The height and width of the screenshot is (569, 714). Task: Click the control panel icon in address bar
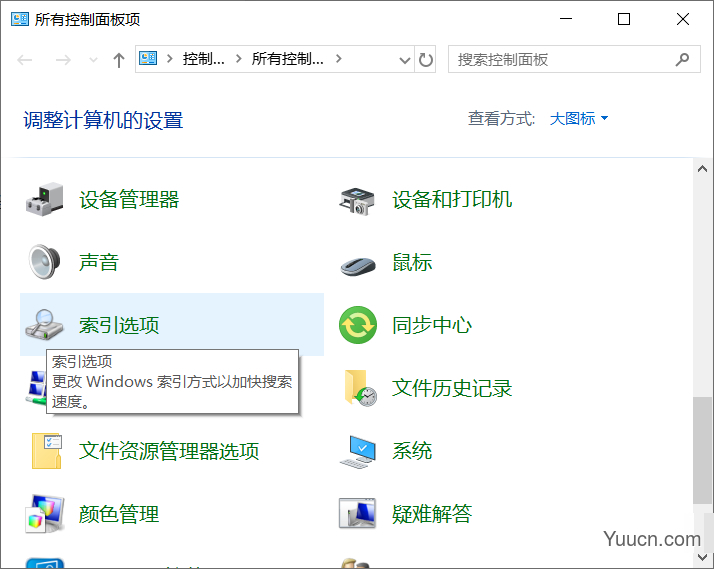pos(148,58)
